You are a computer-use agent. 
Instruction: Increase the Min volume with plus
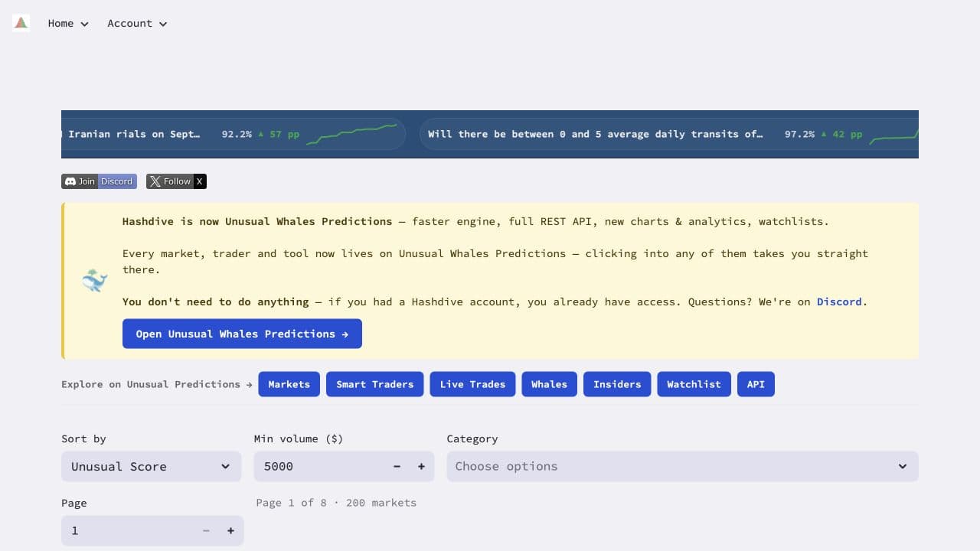coord(421,466)
